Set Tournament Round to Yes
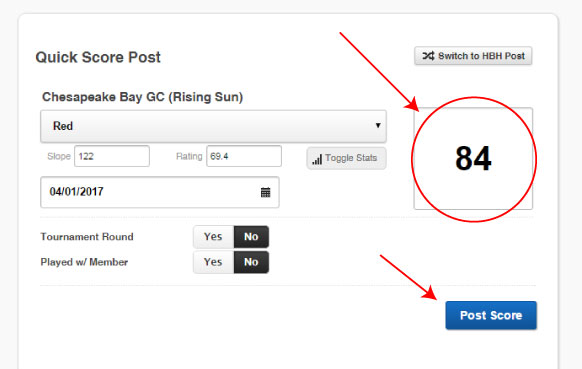Viewport: 582px width, 369px height. (x=213, y=237)
